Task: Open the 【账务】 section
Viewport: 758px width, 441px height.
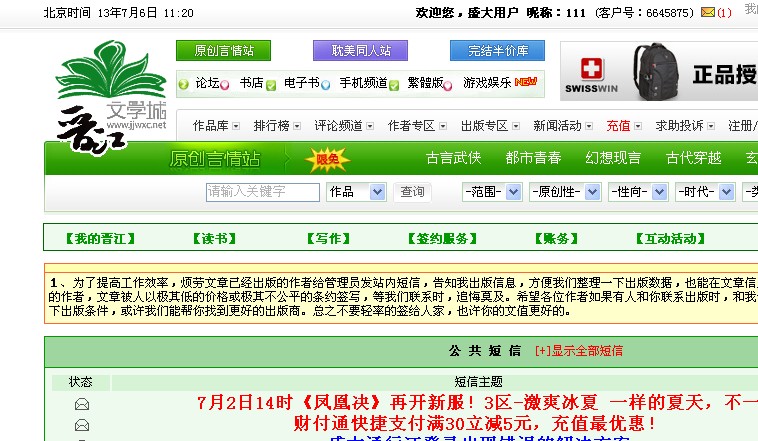Action: [x=556, y=238]
